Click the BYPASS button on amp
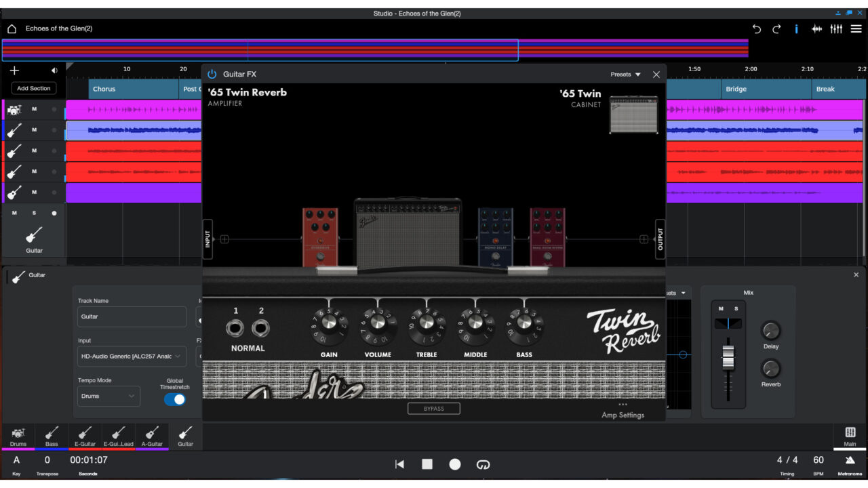 pyautogui.click(x=434, y=409)
